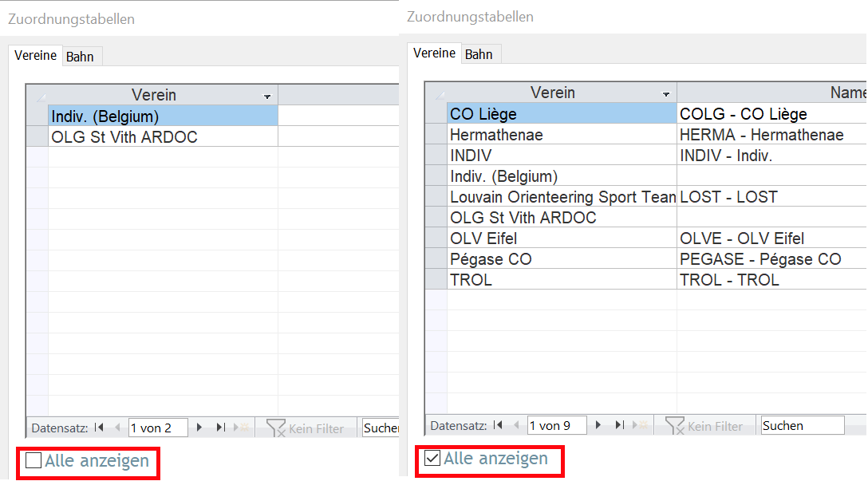The height and width of the screenshot is (481, 868).
Task: Uncheck Alle anzeigen checkbox in right panel
Action: point(432,458)
